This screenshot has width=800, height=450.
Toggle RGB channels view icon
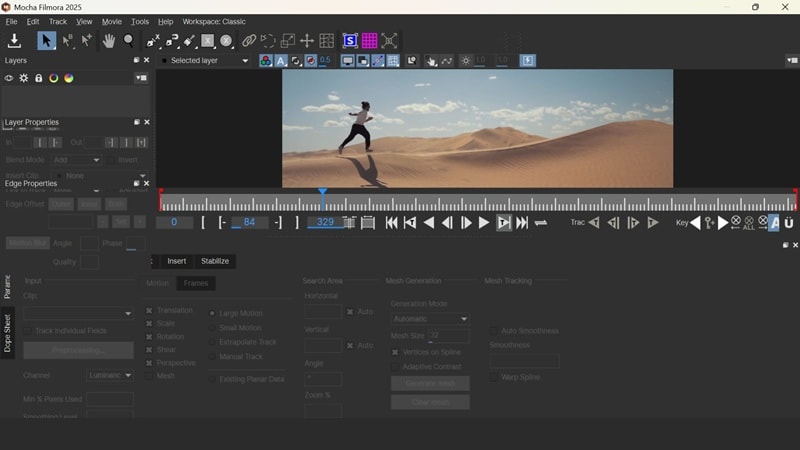click(266, 61)
